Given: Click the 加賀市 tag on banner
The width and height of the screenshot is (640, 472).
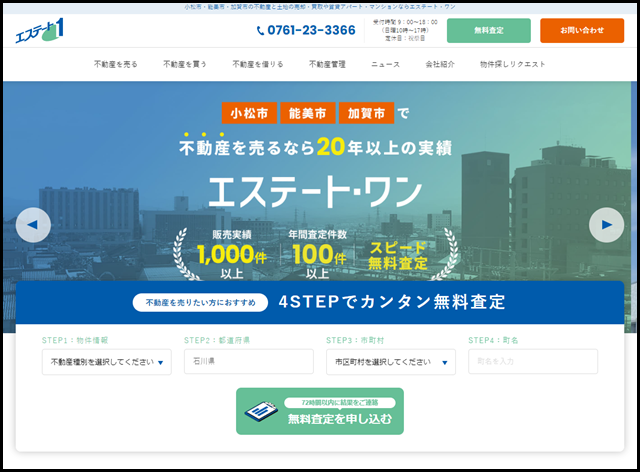Looking at the screenshot, I should click(x=367, y=113).
